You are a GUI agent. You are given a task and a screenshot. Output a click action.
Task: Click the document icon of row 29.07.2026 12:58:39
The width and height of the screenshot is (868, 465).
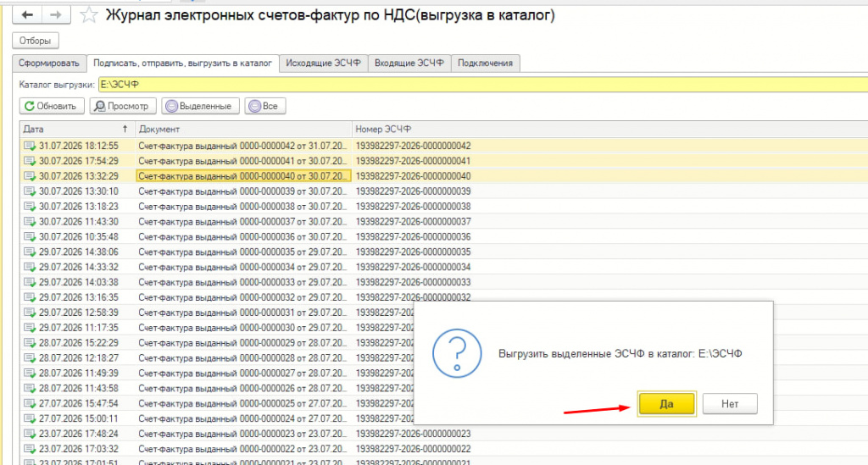(30, 313)
